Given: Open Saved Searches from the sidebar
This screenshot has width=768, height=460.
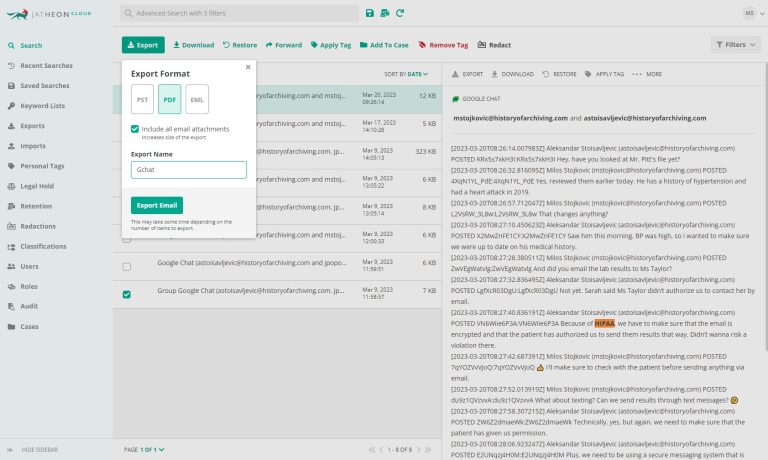Looking at the screenshot, I should pyautogui.click(x=44, y=86).
